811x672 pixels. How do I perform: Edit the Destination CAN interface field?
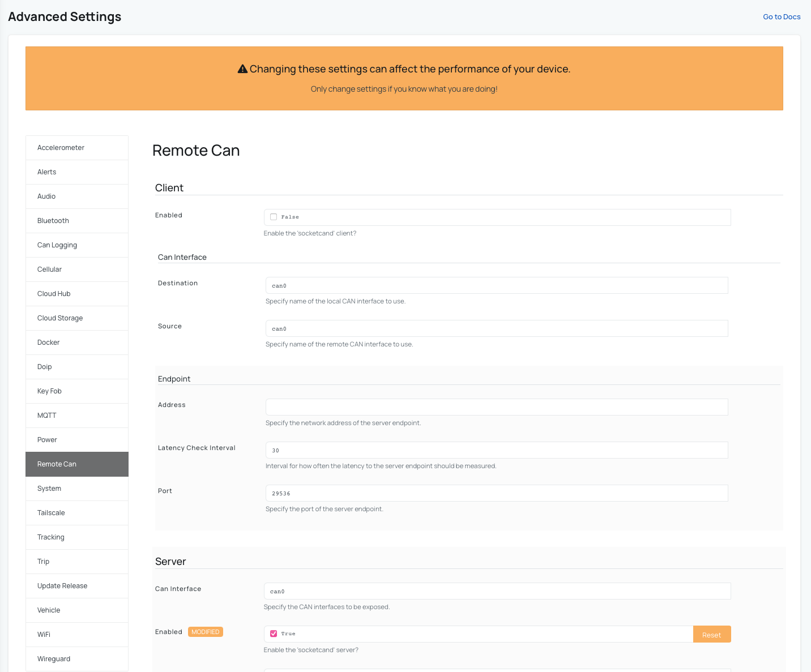(496, 285)
